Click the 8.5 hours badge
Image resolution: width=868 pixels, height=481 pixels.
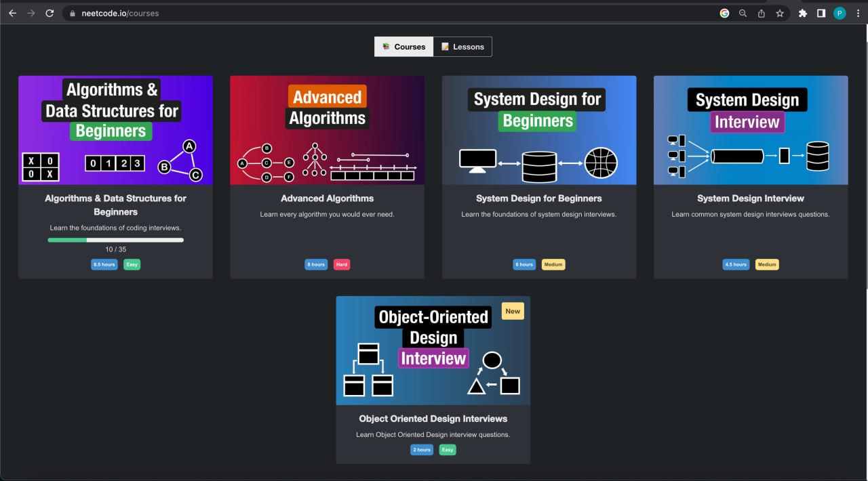click(104, 264)
